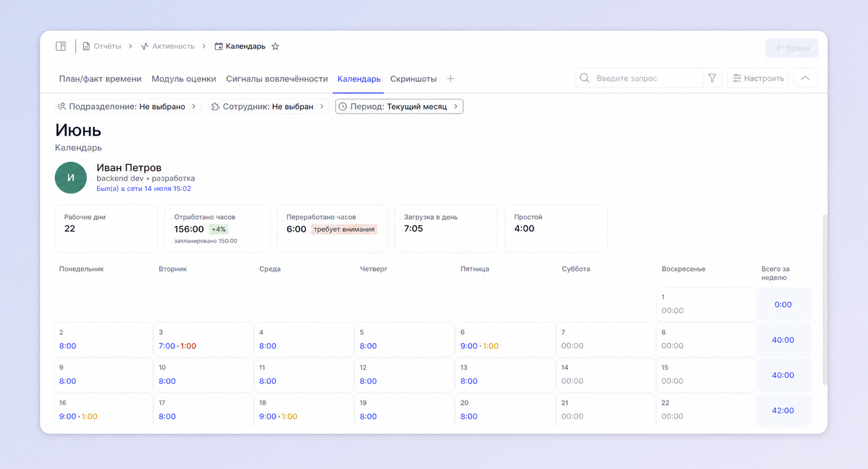Click the Время add button
The width and height of the screenshot is (868, 469).
(792, 48)
